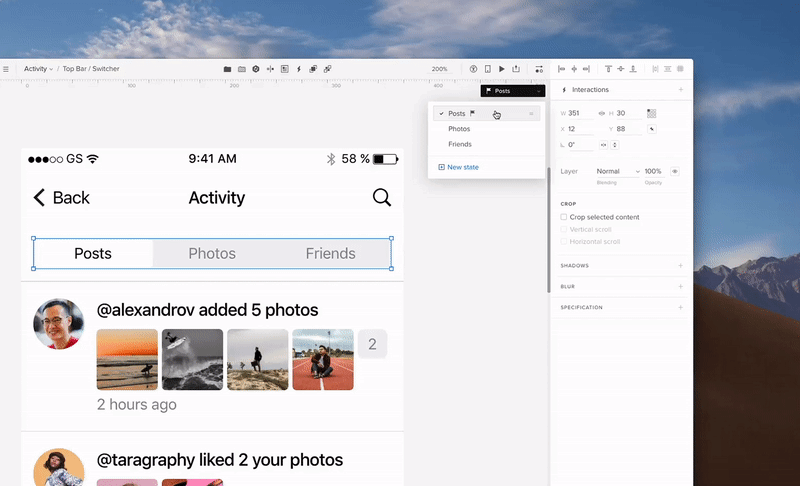The image size is (800, 486).
Task: Click the grid tidy icon at toolbar right end
Action: coord(680,69)
